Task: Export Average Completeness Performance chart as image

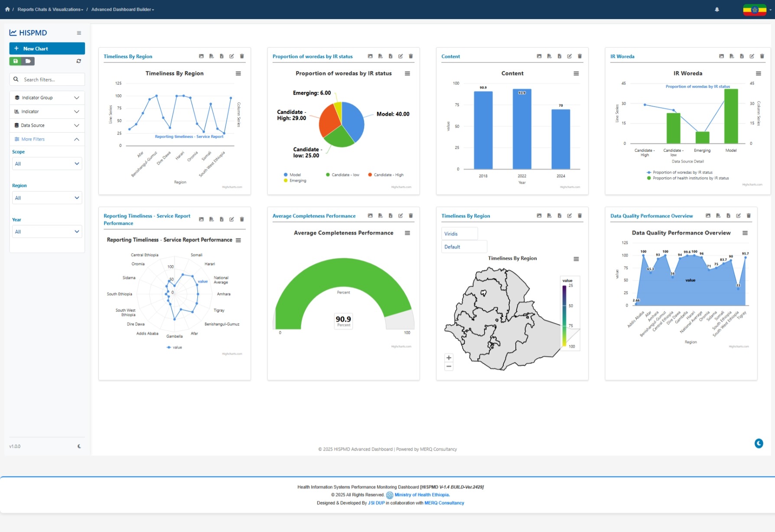Action: pos(370,216)
